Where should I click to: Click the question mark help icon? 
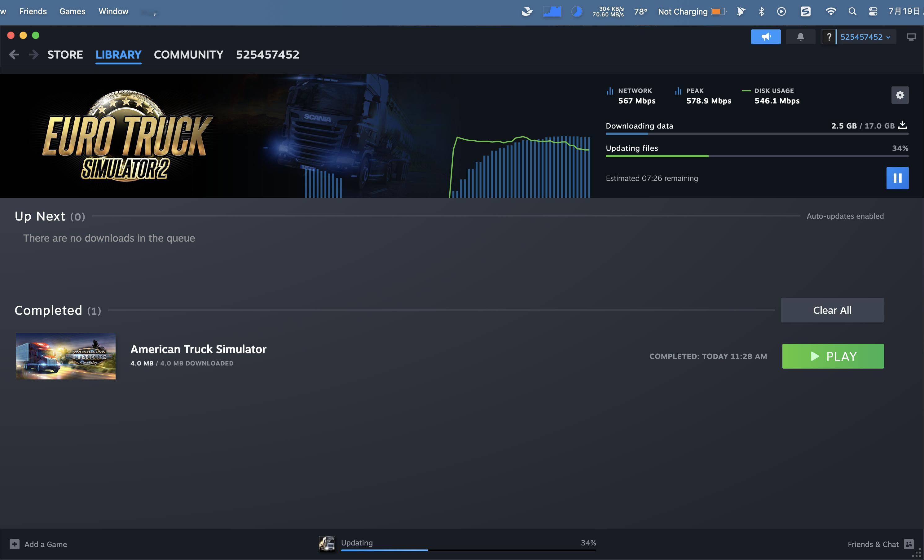(829, 37)
